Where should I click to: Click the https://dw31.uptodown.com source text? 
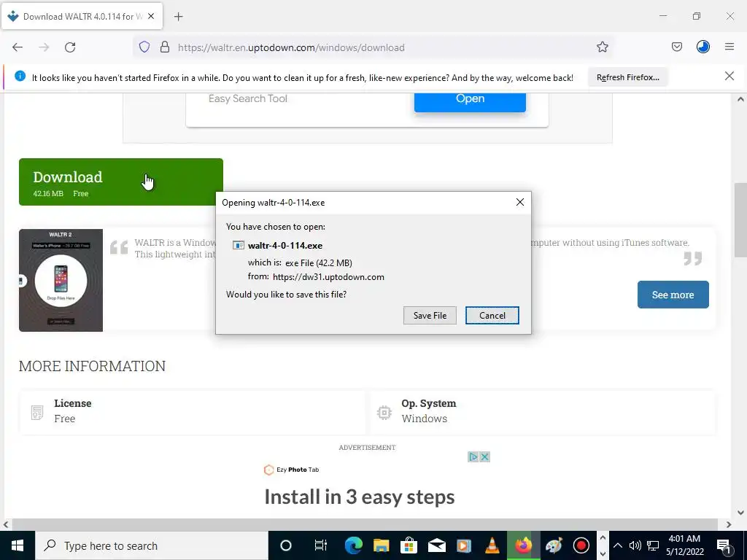pyautogui.click(x=328, y=276)
